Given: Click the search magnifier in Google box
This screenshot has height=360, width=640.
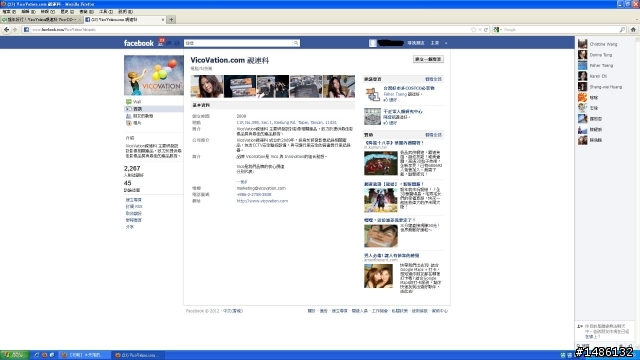Looking at the screenshot, I should tap(622, 29).
